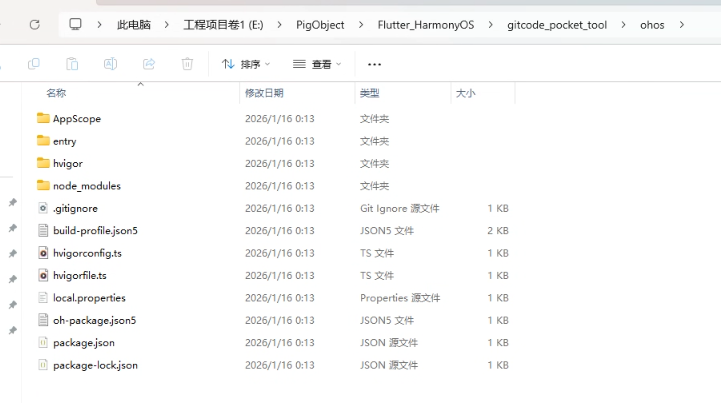Viewport: 721px width, 403px height.
Task: Expand the chevron after gitcode_pocket_tool
Action: (623, 25)
